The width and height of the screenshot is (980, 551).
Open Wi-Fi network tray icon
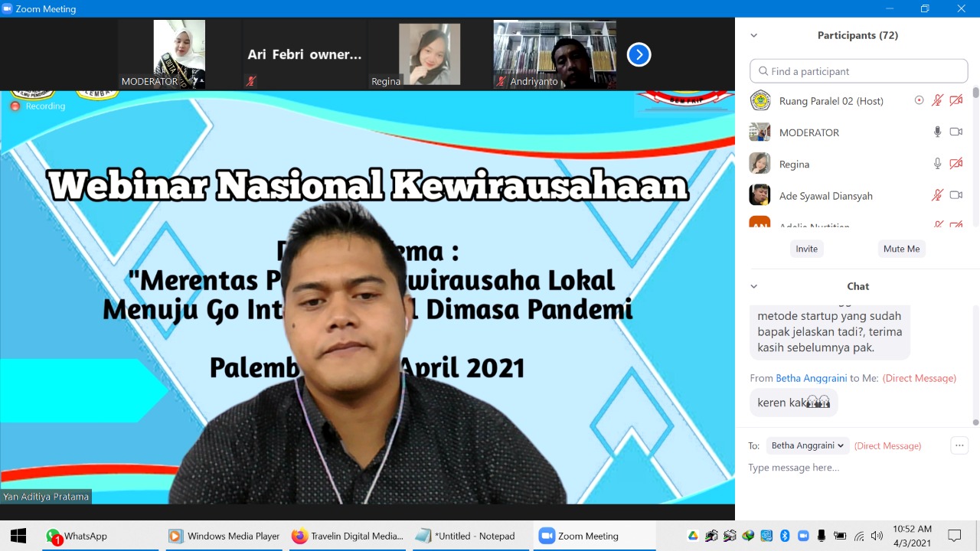(x=859, y=536)
